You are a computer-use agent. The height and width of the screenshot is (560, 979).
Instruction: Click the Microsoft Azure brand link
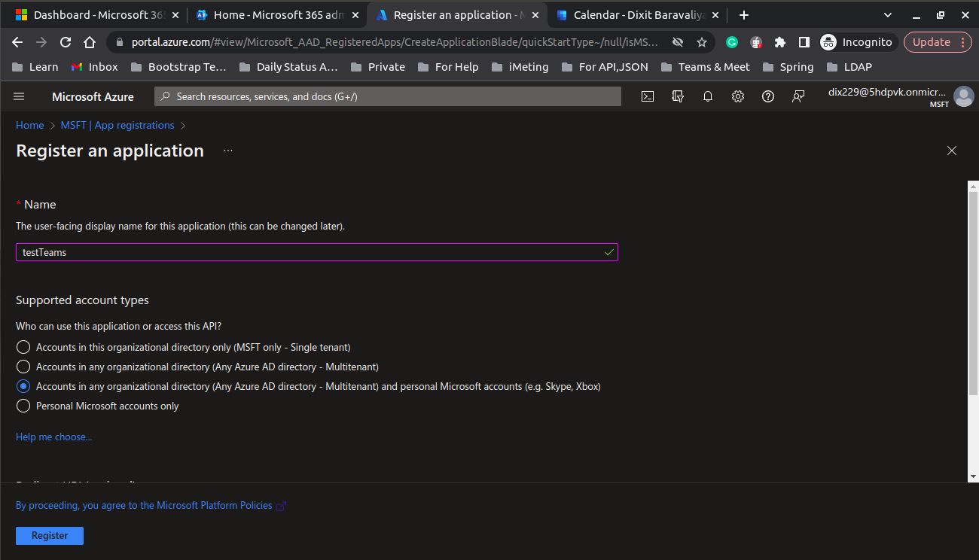click(93, 96)
